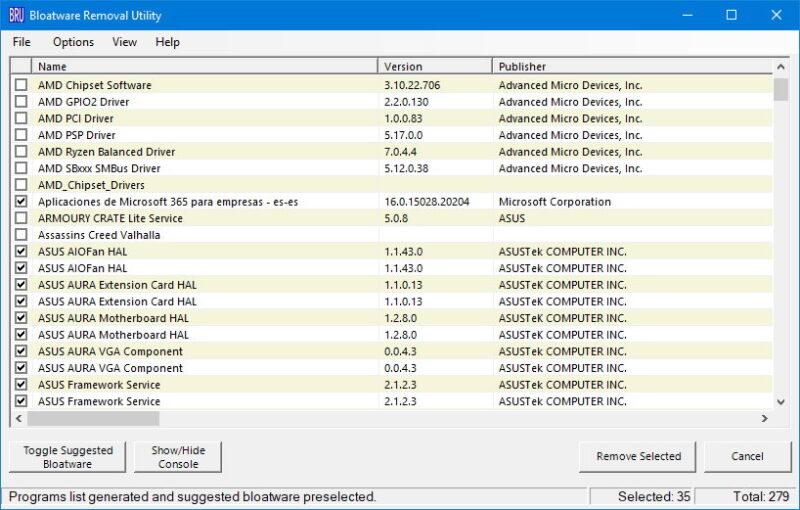Uncheck the ASUS Framework Service first entry

pos(21,385)
